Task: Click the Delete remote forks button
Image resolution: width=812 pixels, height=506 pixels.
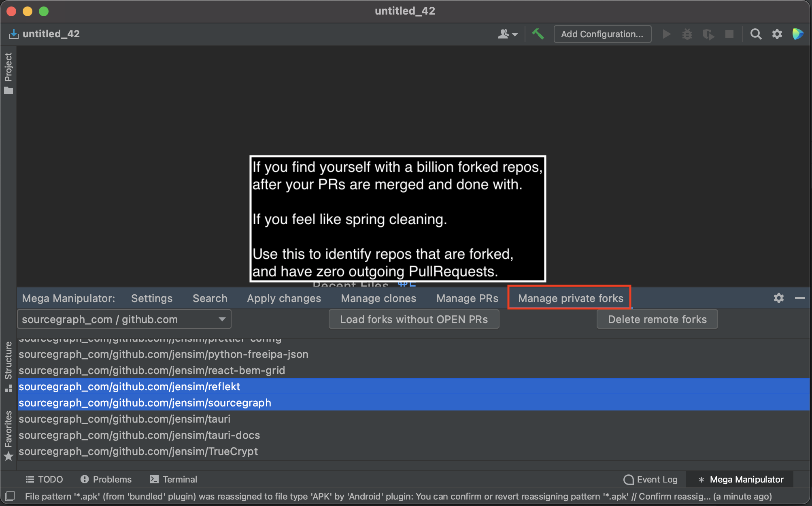Action: [657, 319]
